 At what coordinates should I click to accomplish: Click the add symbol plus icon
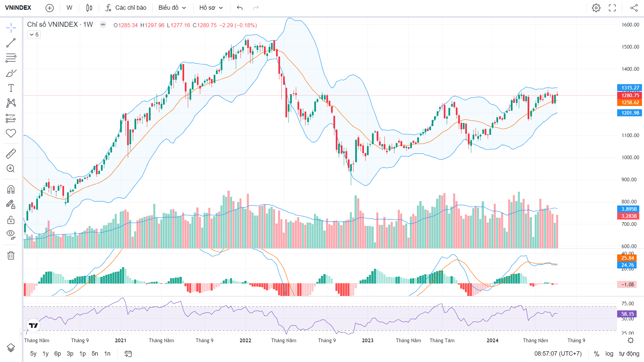[50, 8]
